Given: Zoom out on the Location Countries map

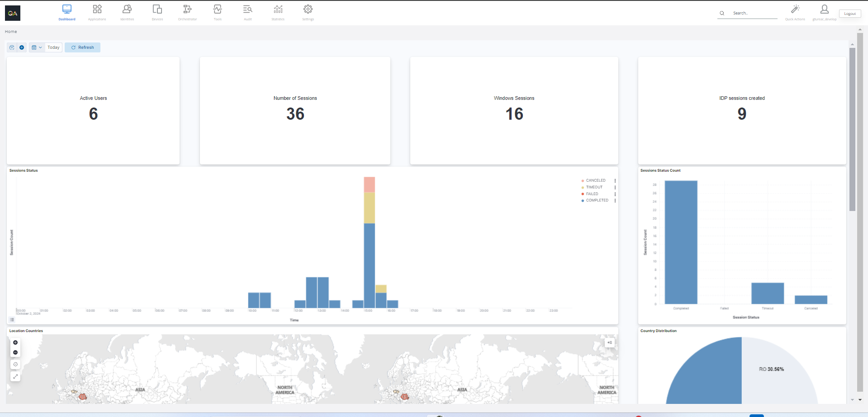Looking at the screenshot, I should tap(15, 352).
